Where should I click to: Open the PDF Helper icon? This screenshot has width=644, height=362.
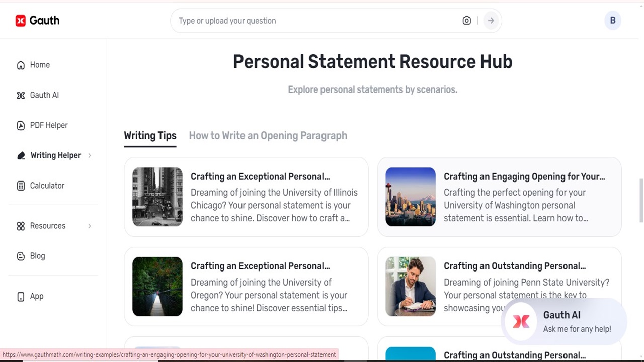point(21,125)
